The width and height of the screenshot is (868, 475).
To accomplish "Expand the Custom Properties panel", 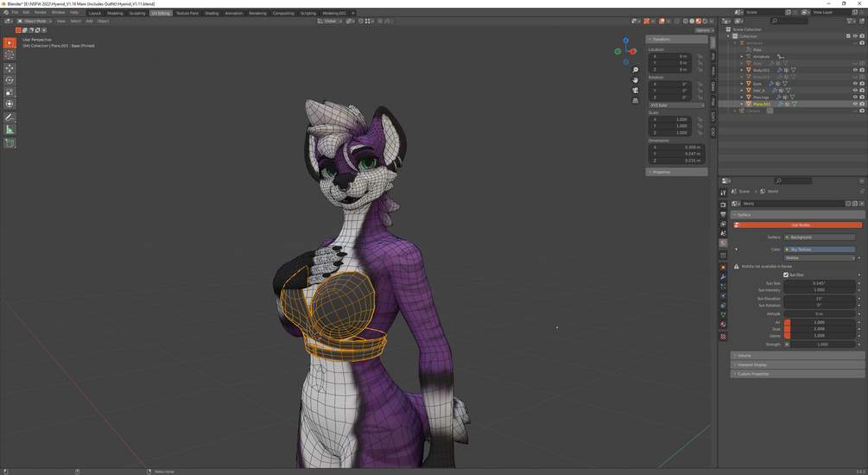I will click(x=797, y=374).
